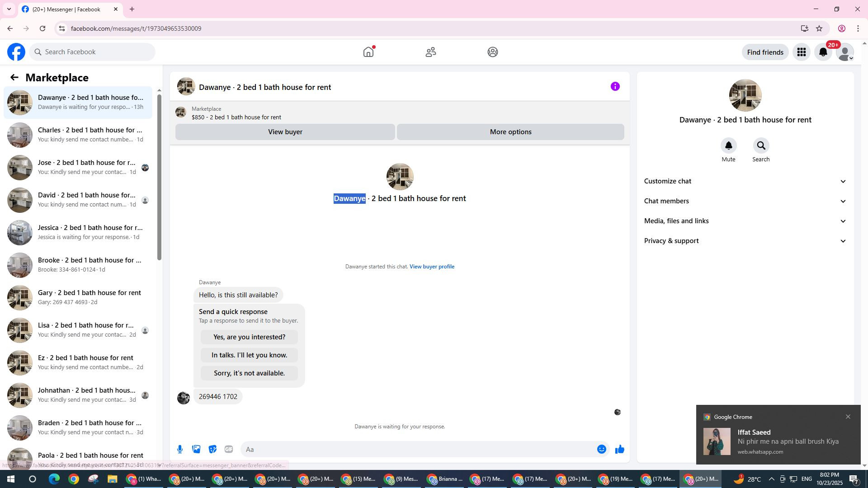Viewport: 868px width, 488px height.
Task: Open the Facebook notifications bell
Action: (823, 52)
